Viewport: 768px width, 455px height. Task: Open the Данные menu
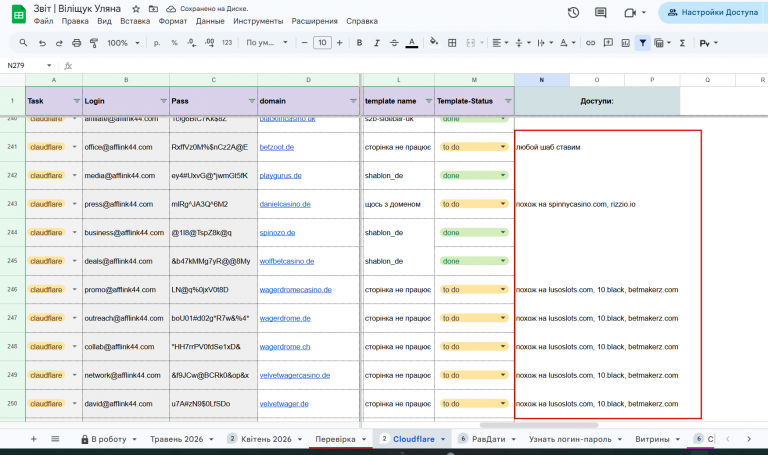210,21
